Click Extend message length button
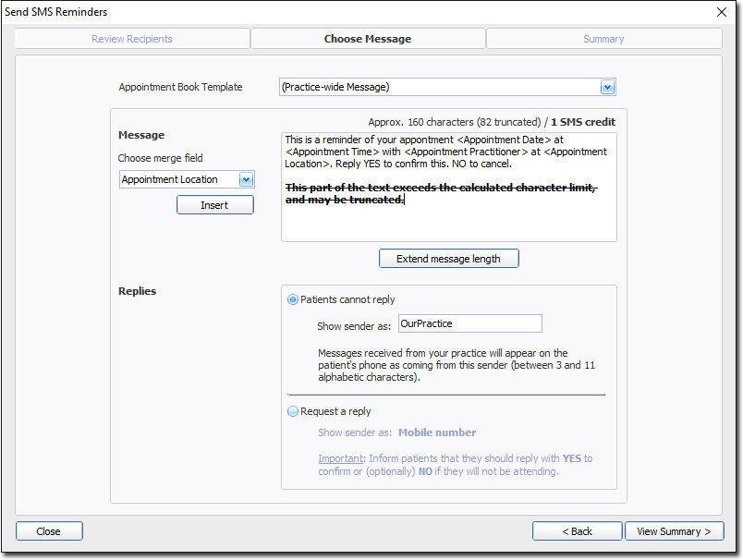The height and width of the screenshot is (560, 743). pos(448,259)
